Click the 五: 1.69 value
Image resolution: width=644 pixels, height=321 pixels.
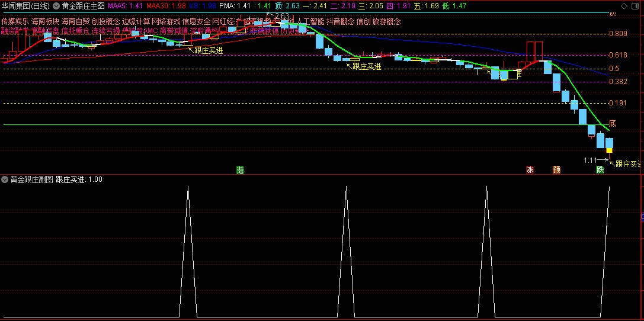click(426, 6)
